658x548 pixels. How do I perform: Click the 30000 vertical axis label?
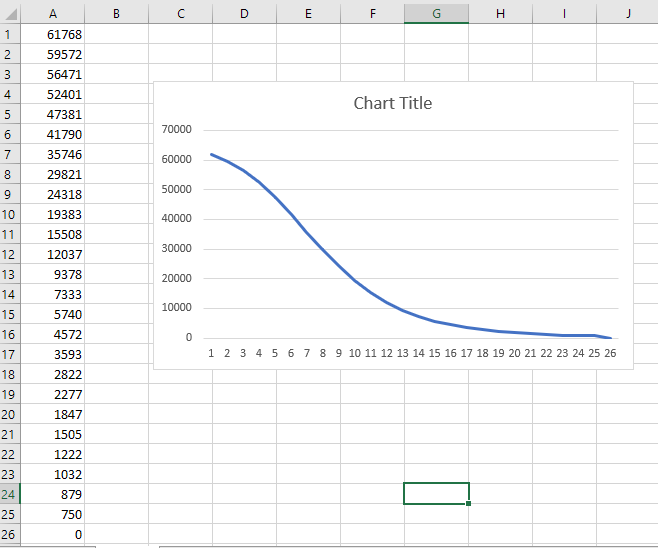point(177,248)
